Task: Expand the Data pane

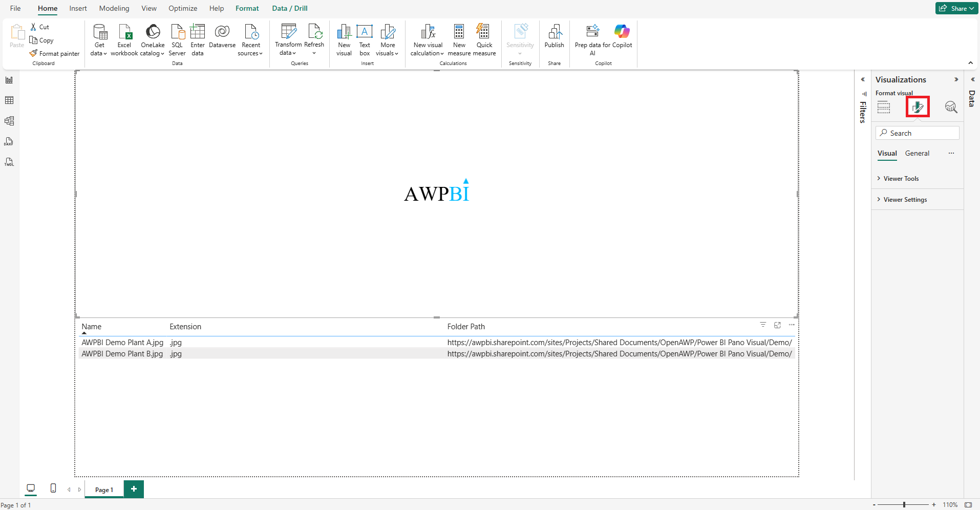Action: [972, 79]
